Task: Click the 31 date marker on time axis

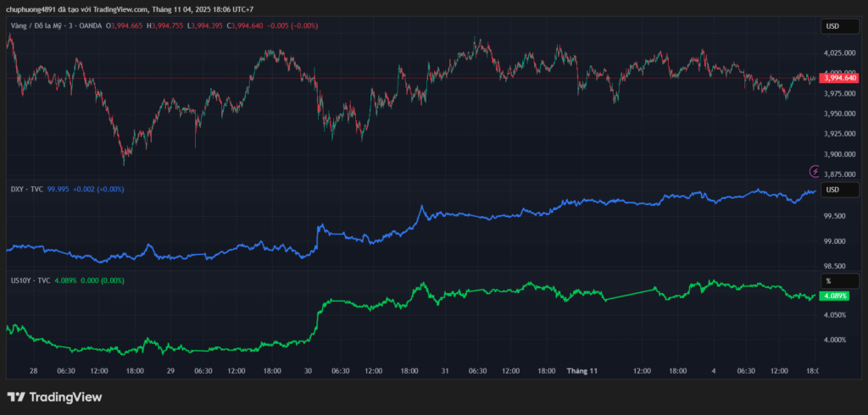Action: coord(445,371)
